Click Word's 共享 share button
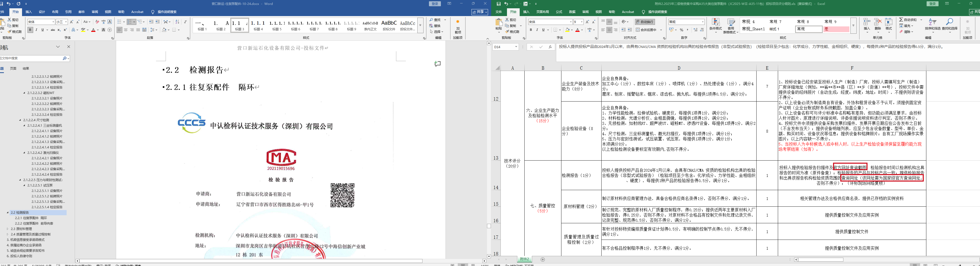The height and width of the screenshot is (266, 980). tap(480, 12)
